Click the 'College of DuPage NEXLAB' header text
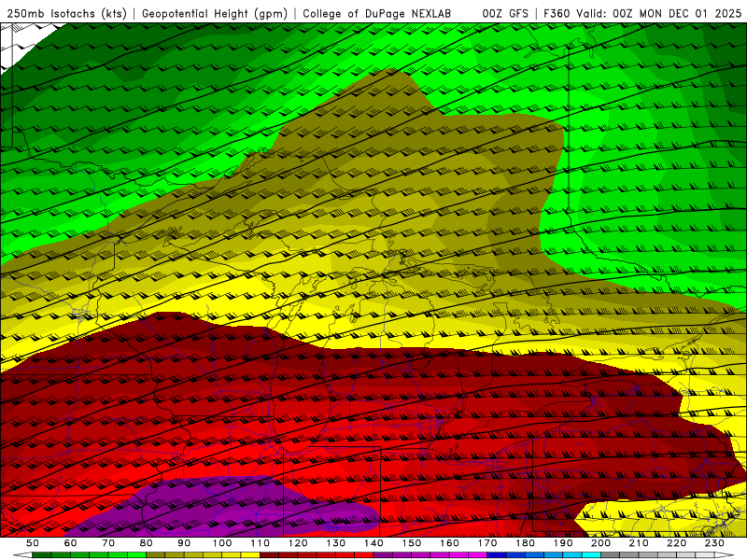The height and width of the screenshot is (560, 747). tap(377, 14)
